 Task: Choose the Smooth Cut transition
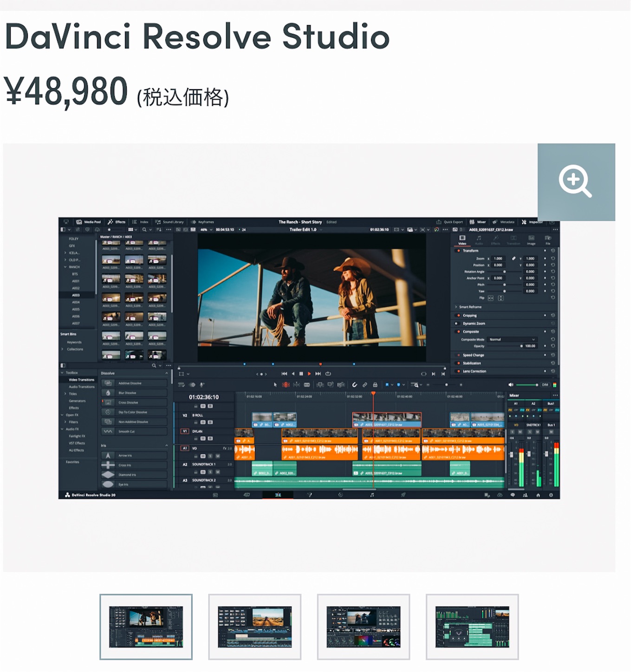click(x=134, y=432)
